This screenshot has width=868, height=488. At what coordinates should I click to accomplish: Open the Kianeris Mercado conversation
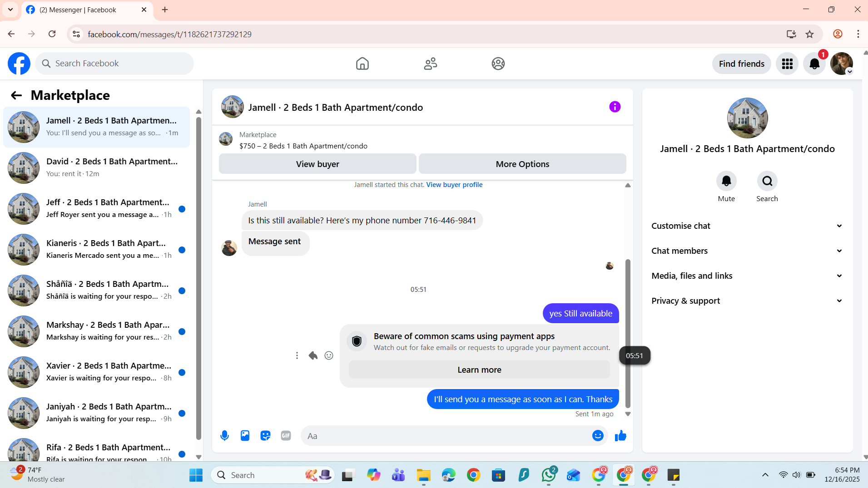tap(96, 250)
